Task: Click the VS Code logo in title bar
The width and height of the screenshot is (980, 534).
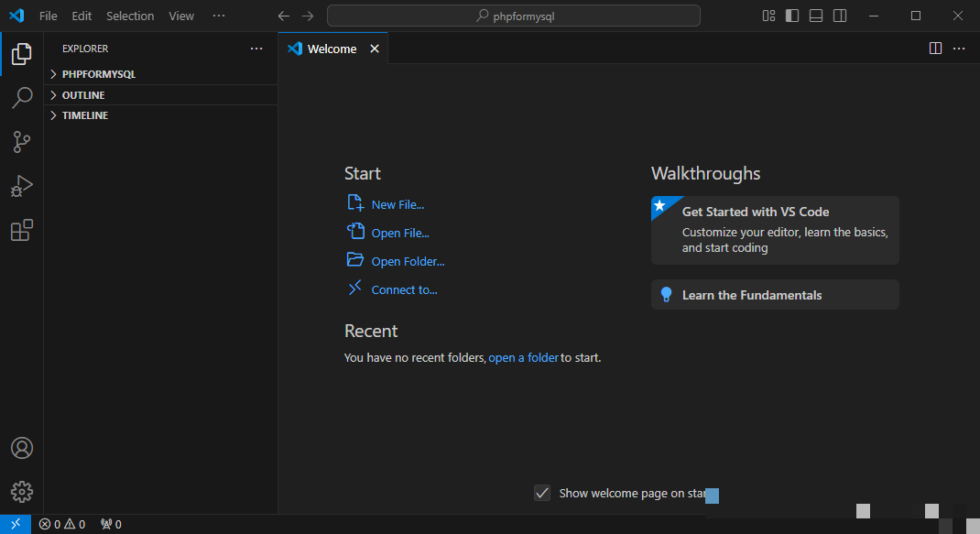Action: tap(16, 16)
